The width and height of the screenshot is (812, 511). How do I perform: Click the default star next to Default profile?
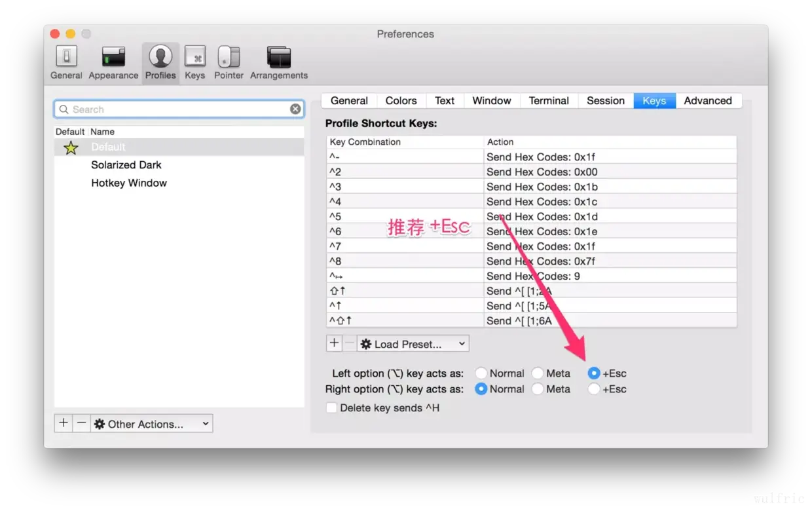pyautogui.click(x=71, y=147)
